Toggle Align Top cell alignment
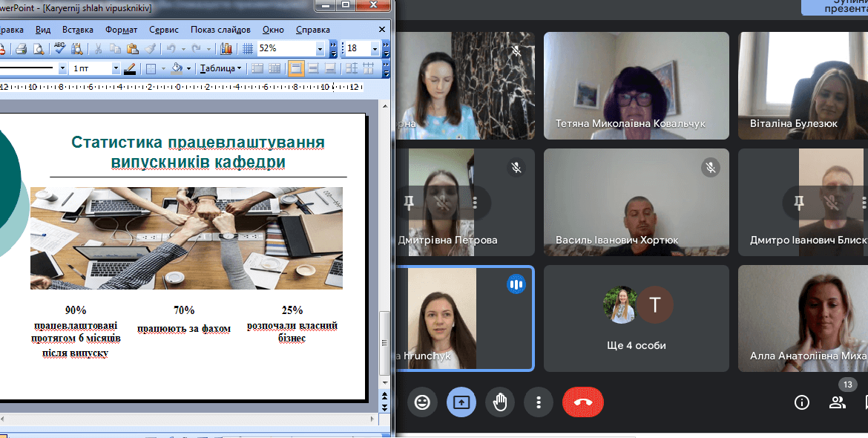This screenshot has width=868, height=438. (x=296, y=68)
